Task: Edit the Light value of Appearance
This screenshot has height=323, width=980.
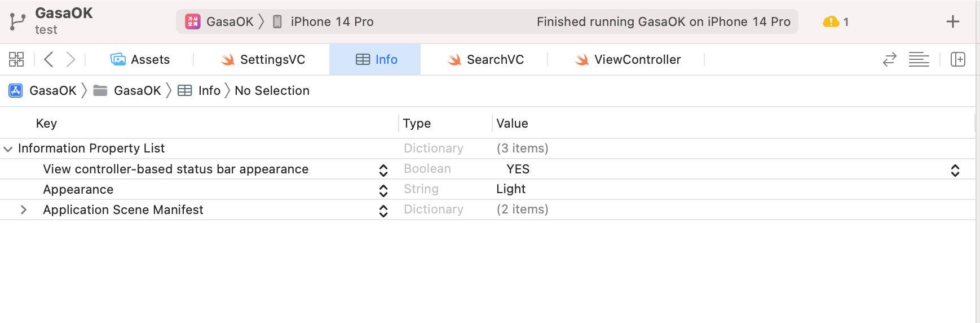Action: point(511,189)
